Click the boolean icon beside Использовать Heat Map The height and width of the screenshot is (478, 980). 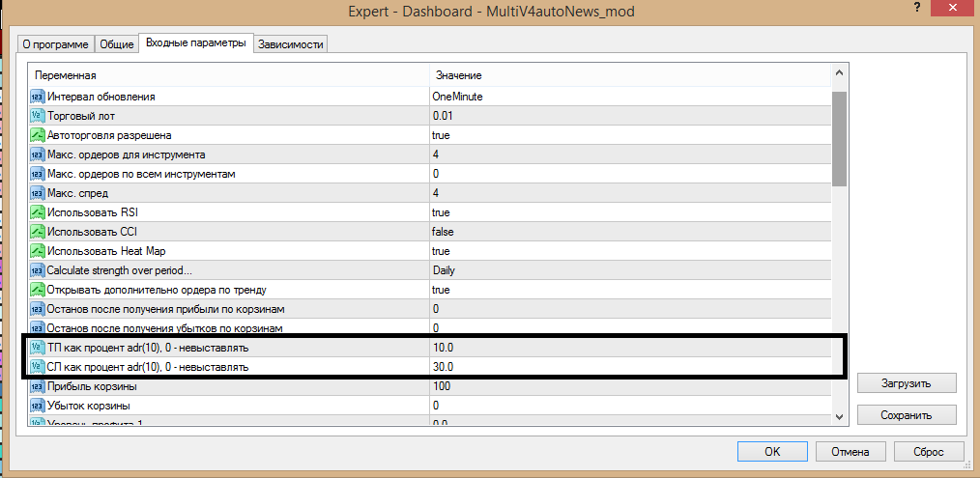[38, 251]
